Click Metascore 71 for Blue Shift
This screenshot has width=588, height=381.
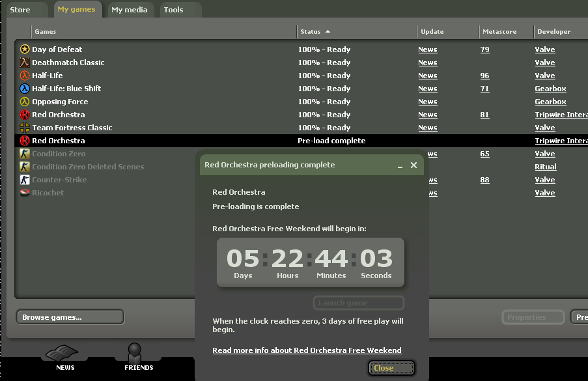pos(484,89)
